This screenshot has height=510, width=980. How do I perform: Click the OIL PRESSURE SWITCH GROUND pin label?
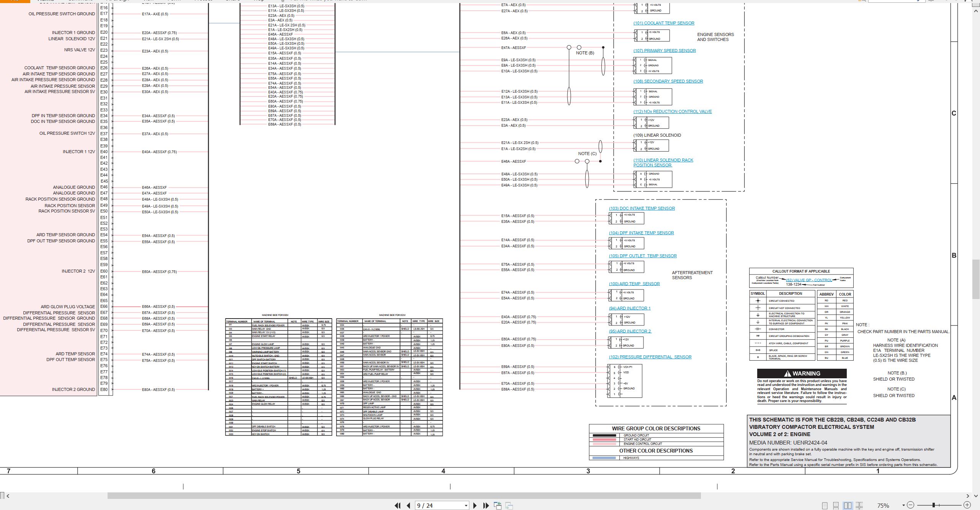point(62,14)
